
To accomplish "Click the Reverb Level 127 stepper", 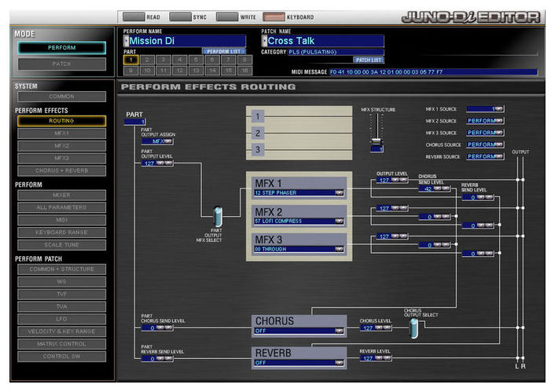I will pos(376,358).
